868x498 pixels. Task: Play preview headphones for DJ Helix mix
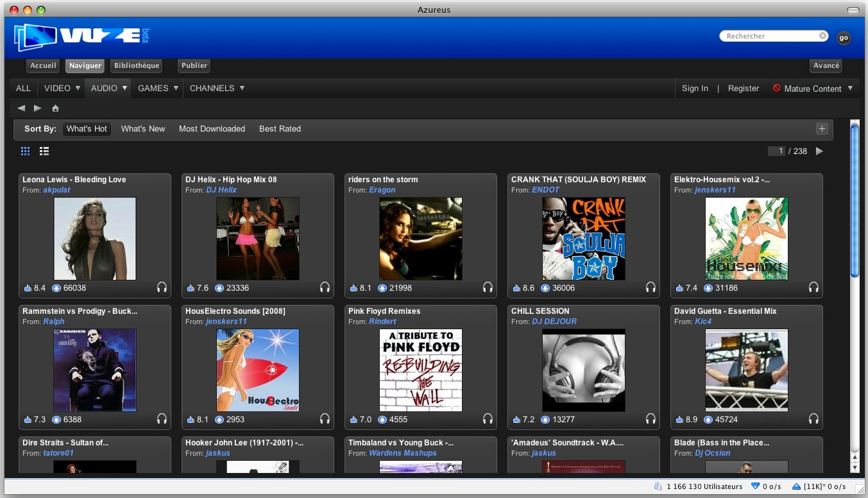pos(325,288)
